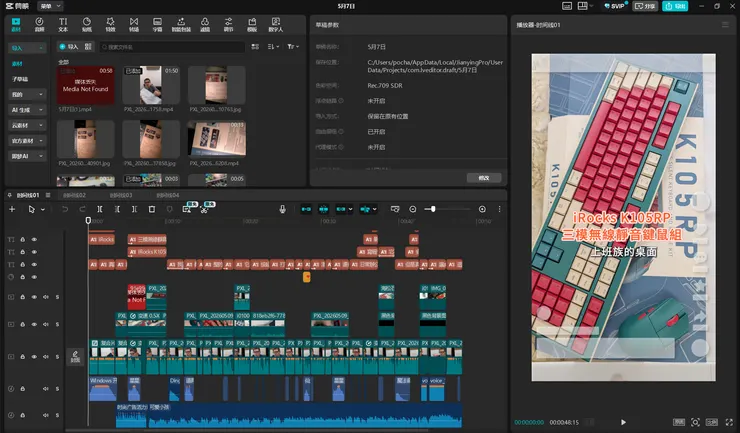Switch to the second timeline tab
Image resolution: width=740 pixels, height=433 pixels.
(75, 195)
